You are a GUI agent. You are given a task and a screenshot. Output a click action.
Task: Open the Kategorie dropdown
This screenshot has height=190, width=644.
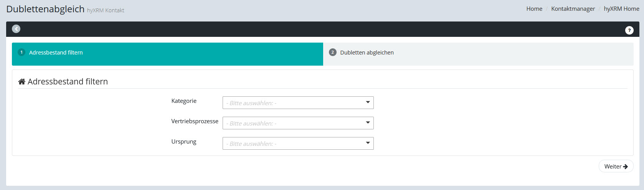pos(298,103)
